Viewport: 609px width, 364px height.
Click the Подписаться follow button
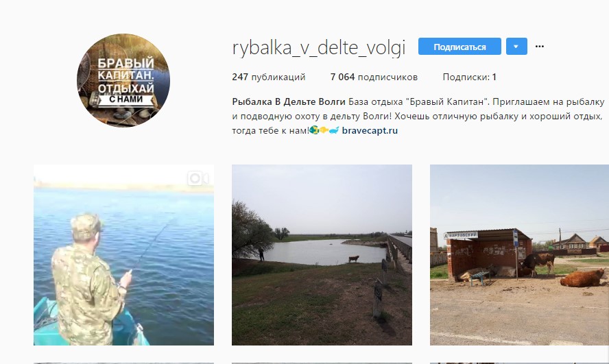pos(459,47)
